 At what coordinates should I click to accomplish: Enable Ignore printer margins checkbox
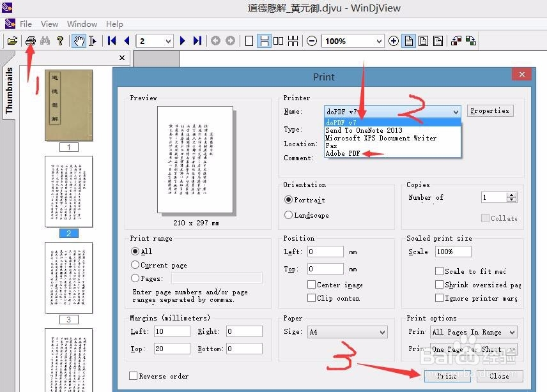pos(439,298)
